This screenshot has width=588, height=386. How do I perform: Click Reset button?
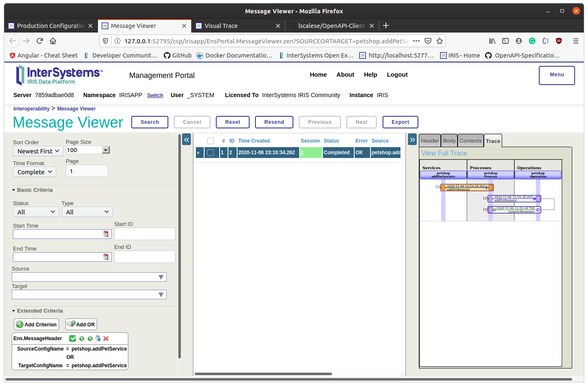[233, 122]
